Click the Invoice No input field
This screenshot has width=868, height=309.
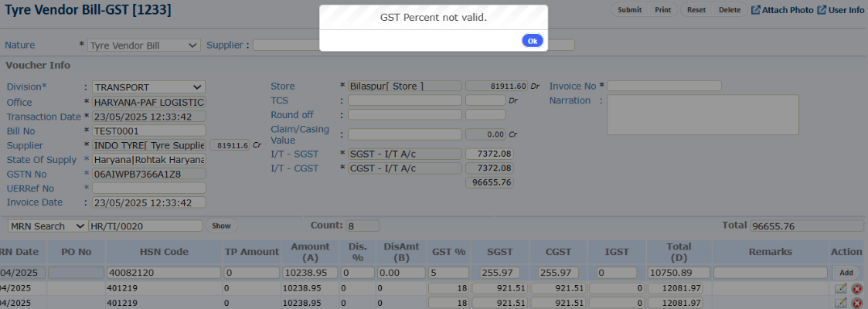(x=664, y=86)
